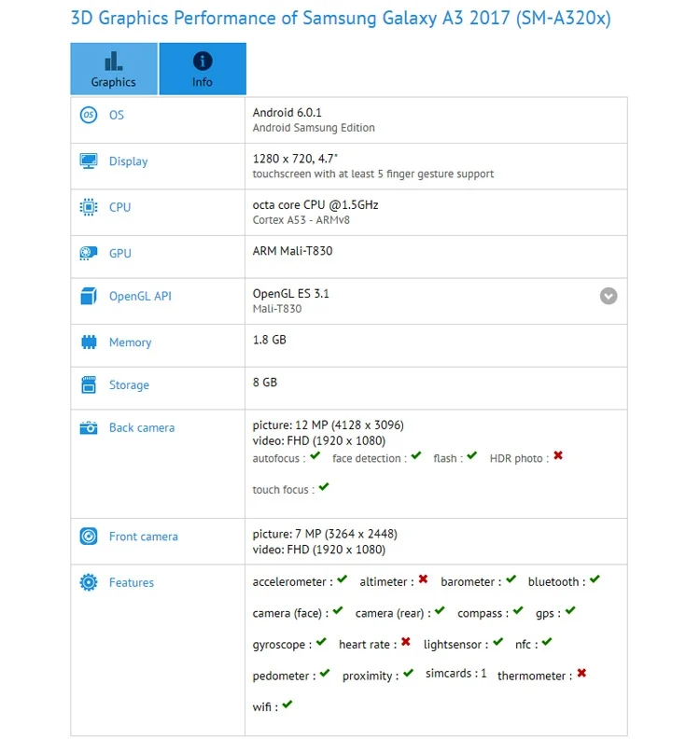Open the Back camera label link
Image resolution: width=700 pixels, height=739 pixels.
pos(142,428)
